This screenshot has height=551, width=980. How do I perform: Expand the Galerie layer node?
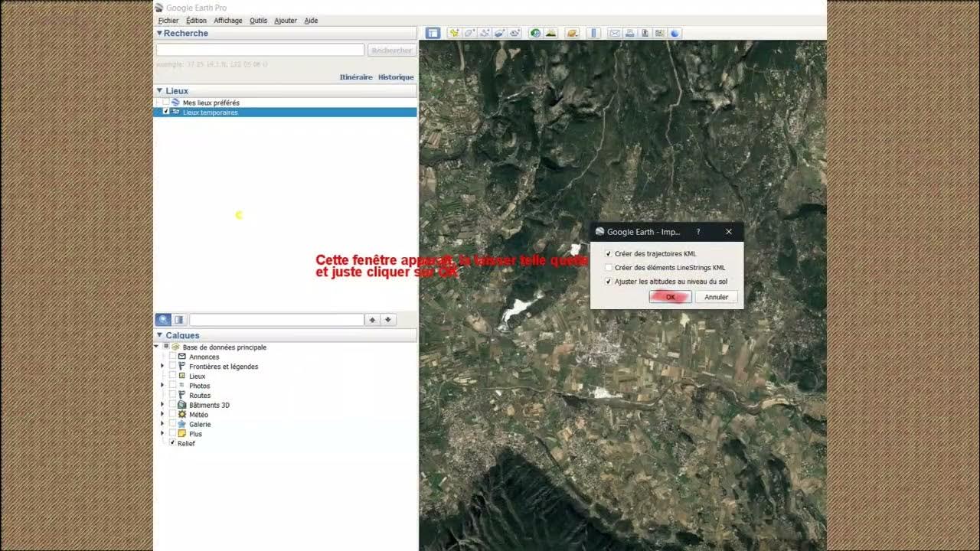pyautogui.click(x=162, y=424)
